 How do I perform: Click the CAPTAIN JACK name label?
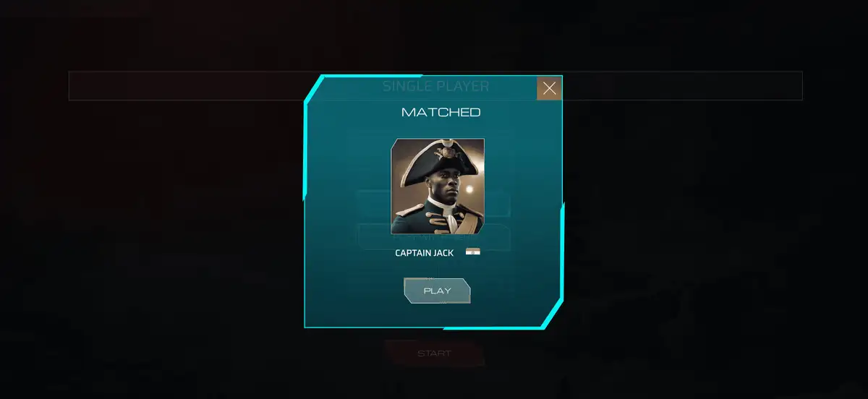tap(425, 253)
